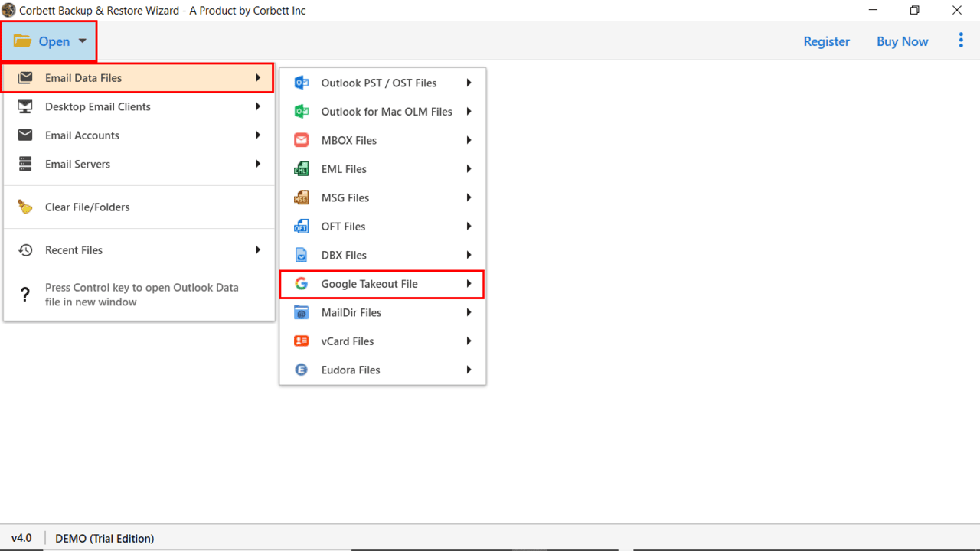This screenshot has height=551, width=980.
Task: Click the Buy Now link
Action: [x=903, y=41]
